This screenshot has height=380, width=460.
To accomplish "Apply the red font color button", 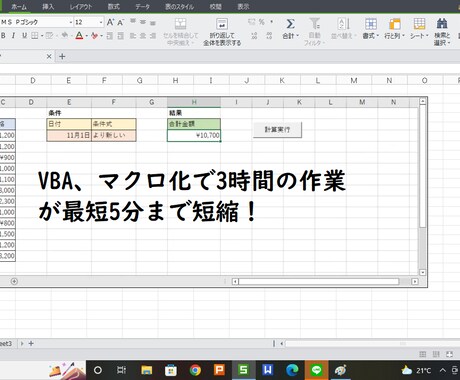I will (79, 35).
